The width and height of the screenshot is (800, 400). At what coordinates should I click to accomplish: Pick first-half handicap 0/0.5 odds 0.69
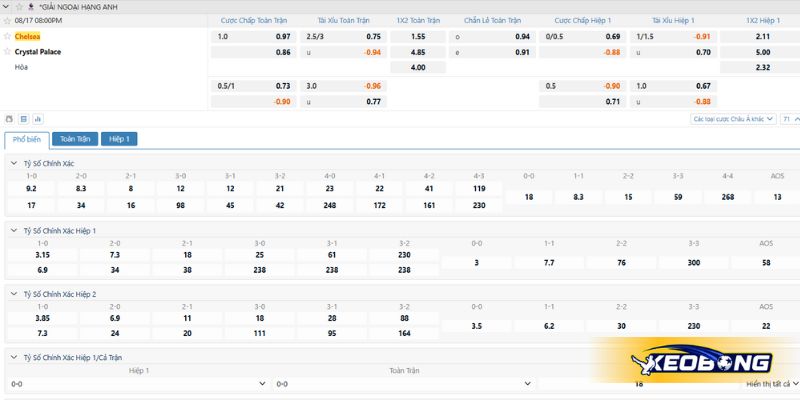tap(583, 37)
